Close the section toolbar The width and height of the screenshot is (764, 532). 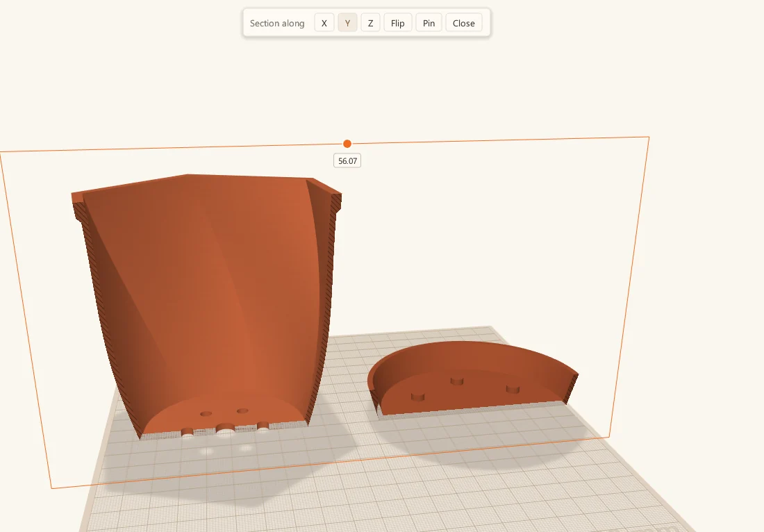[x=464, y=23]
